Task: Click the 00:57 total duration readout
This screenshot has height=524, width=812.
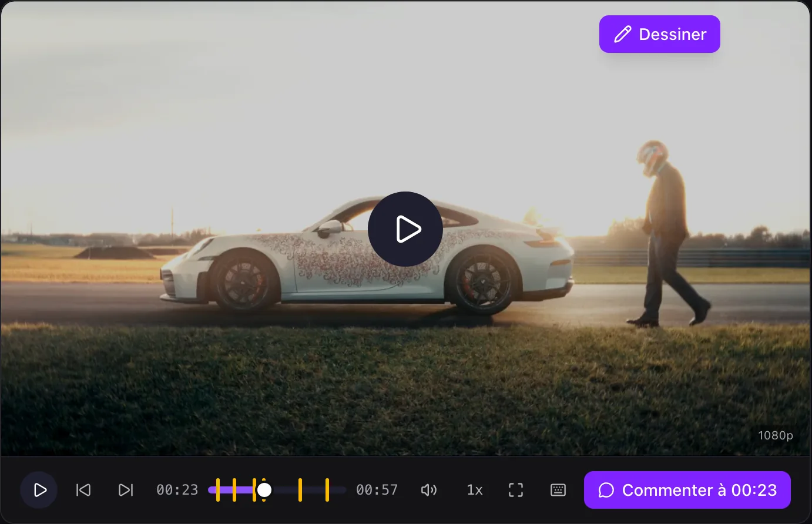Action: click(x=377, y=490)
